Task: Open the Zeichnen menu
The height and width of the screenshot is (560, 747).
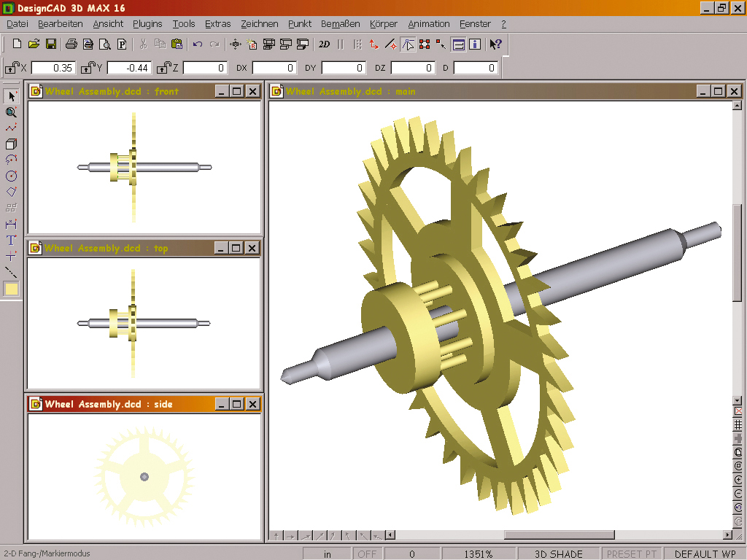Action: tap(259, 24)
